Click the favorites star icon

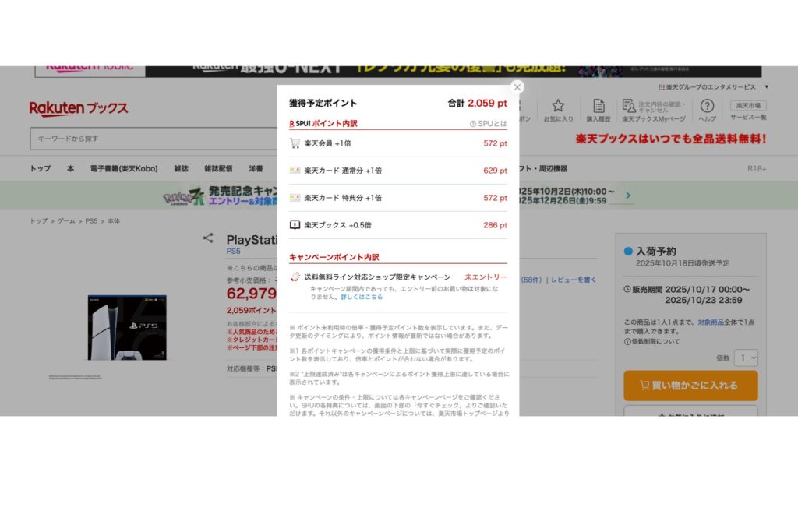[x=558, y=106]
